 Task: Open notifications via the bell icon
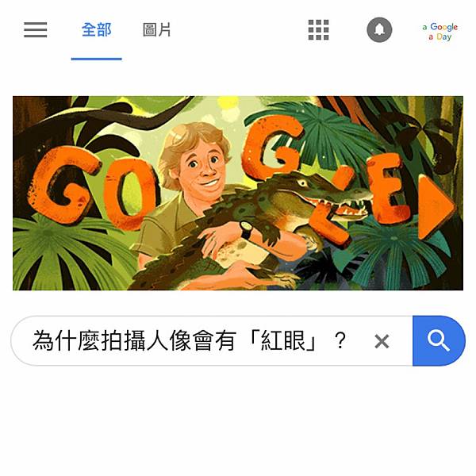coord(379,30)
